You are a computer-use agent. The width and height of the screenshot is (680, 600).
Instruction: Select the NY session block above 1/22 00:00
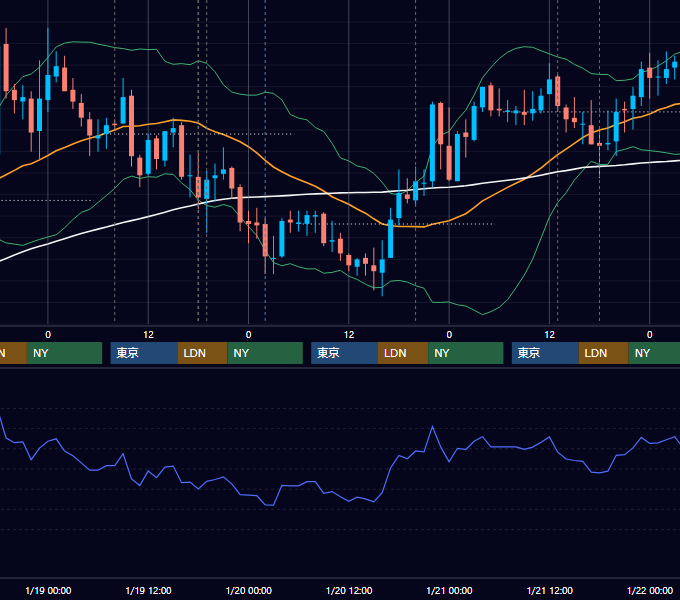point(654,353)
